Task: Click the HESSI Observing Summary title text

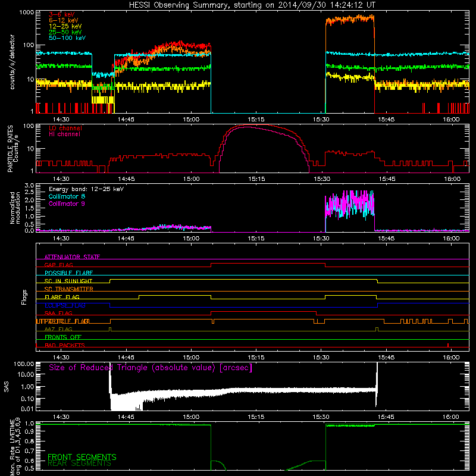Action: 252,5
